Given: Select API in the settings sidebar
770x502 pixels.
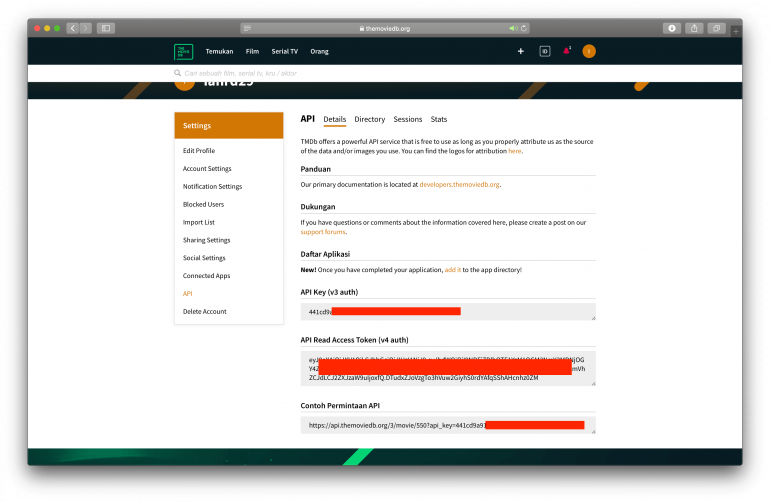Looking at the screenshot, I should (188, 294).
